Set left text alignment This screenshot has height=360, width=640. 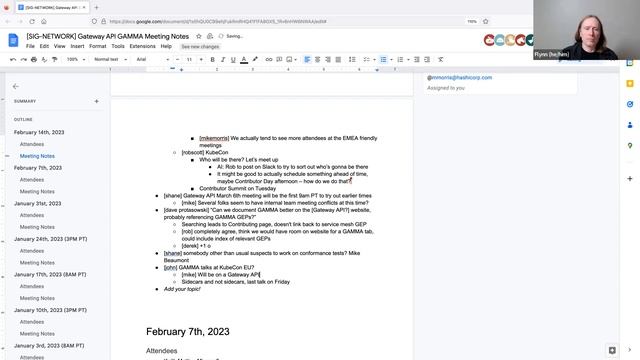point(307,60)
